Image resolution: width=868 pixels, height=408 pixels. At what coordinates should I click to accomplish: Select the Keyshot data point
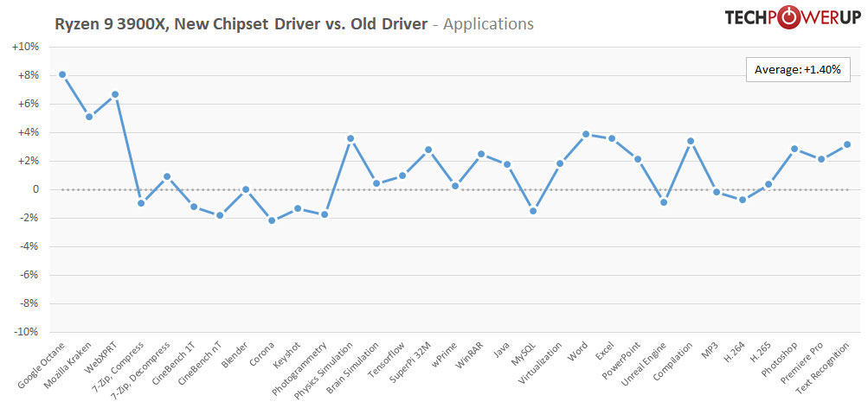pyautogui.click(x=298, y=208)
